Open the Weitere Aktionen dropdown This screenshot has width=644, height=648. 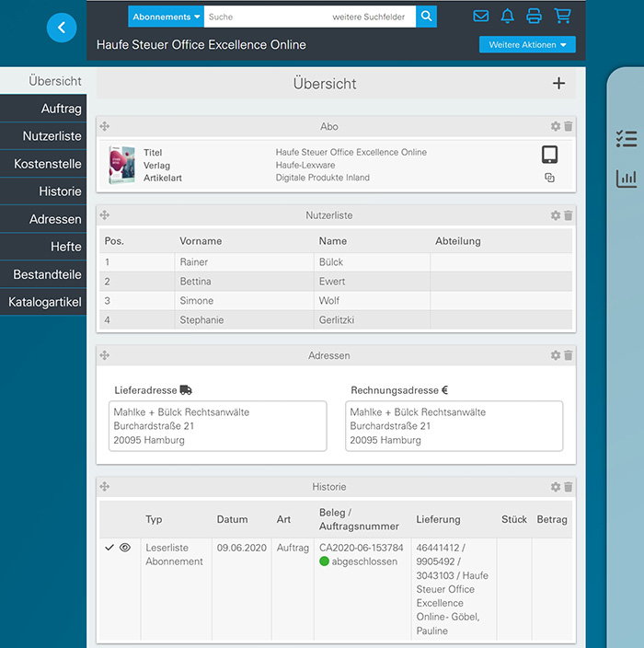[x=527, y=44]
